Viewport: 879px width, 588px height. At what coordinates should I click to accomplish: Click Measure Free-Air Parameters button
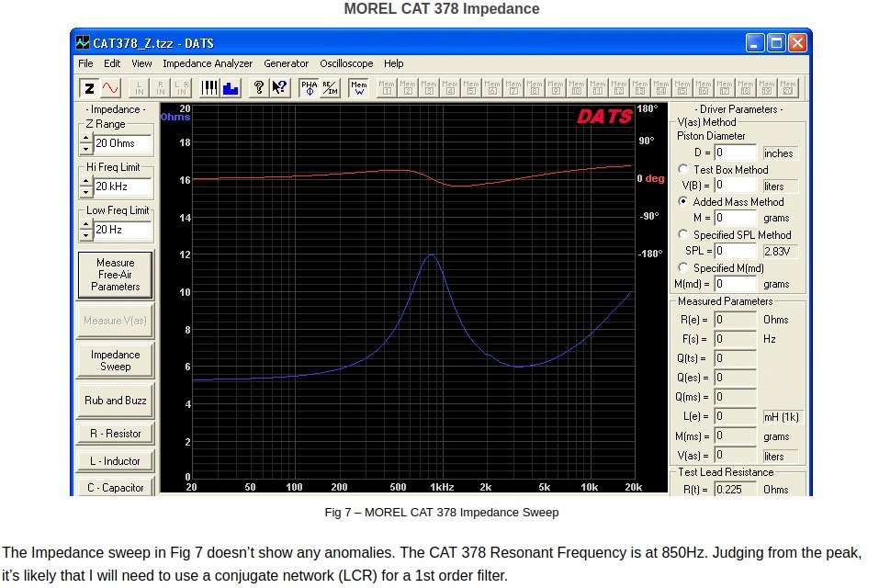click(x=116, y=275)
